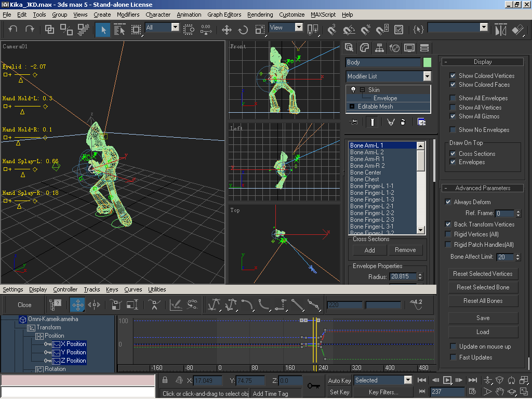This screenshot has width=532, height=399.
Task: Click the Close curve editor button
Action: coord(24,304)
